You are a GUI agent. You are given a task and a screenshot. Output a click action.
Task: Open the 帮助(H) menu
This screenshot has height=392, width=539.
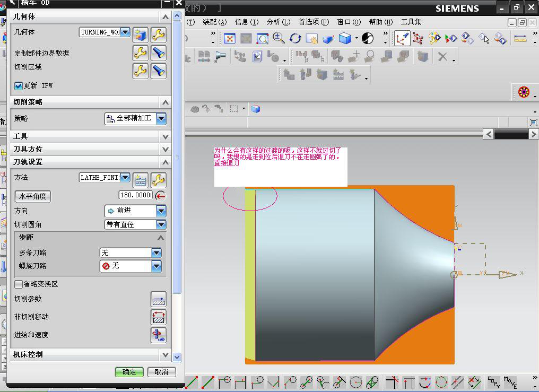click(x=380, y=22)
